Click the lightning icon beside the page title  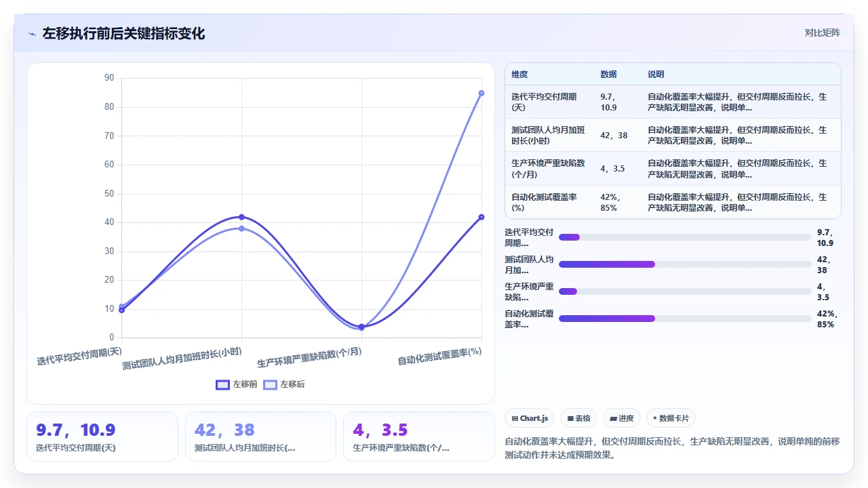(32, 34)
